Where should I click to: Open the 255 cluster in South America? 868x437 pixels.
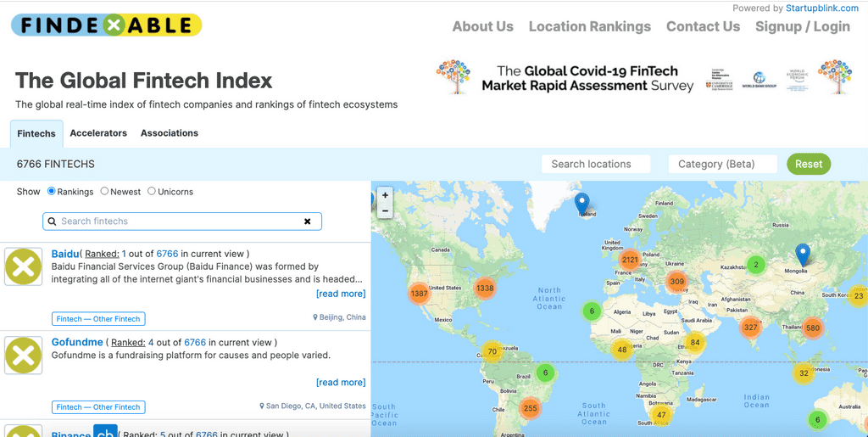530,408
